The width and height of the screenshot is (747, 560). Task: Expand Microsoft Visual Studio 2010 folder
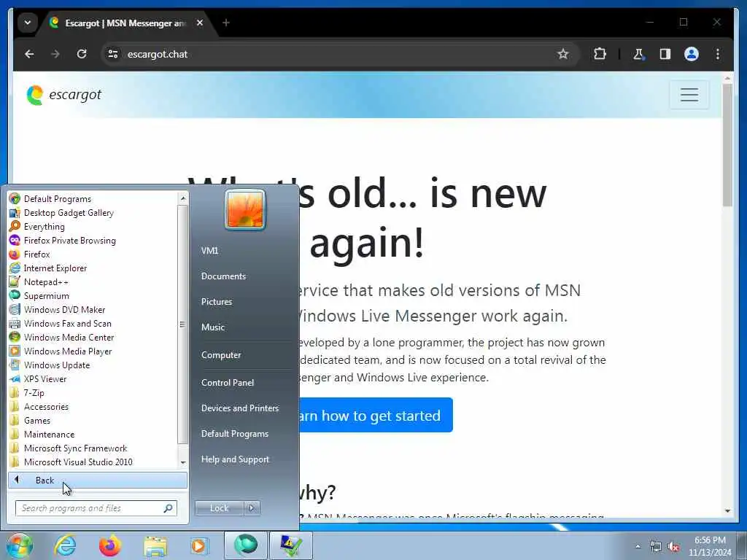coord(78,462)
